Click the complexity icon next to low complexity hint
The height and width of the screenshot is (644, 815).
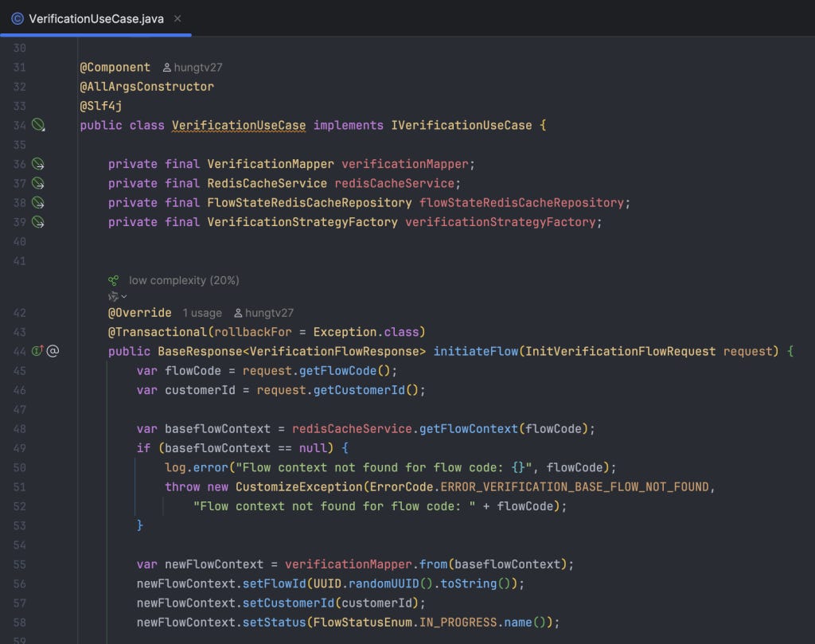(113, 281)
